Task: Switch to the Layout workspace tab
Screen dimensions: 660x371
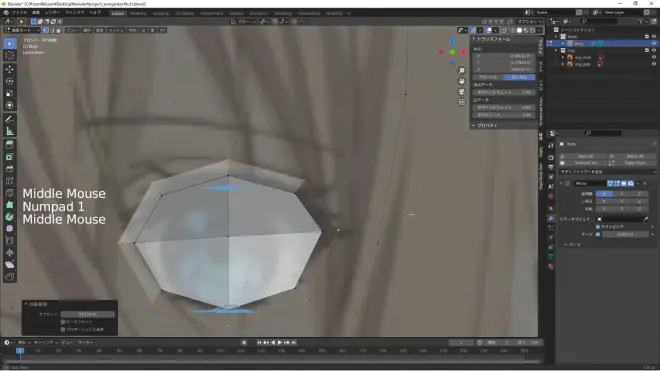Action: click(x=117, y=13)
